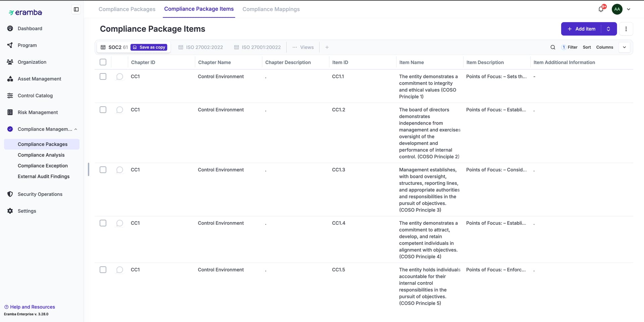Click the Save as copy button
This screenshot has width=644, height=322.
click(x=149, y=47)
